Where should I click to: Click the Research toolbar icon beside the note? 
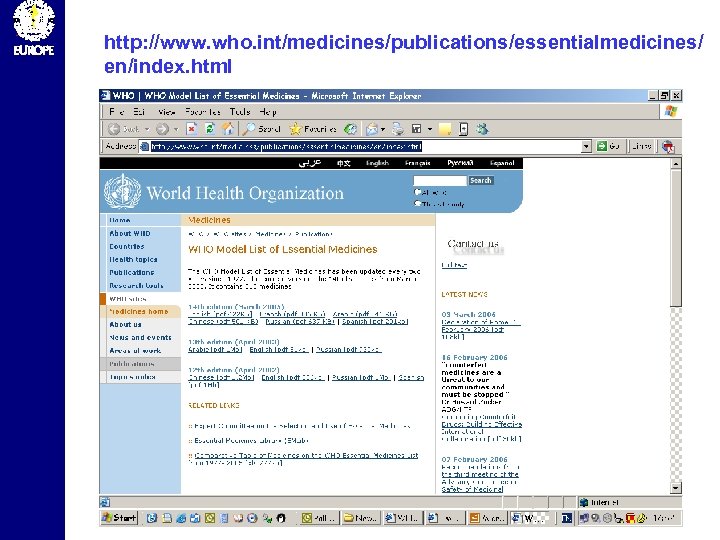(x=463, y=129)
